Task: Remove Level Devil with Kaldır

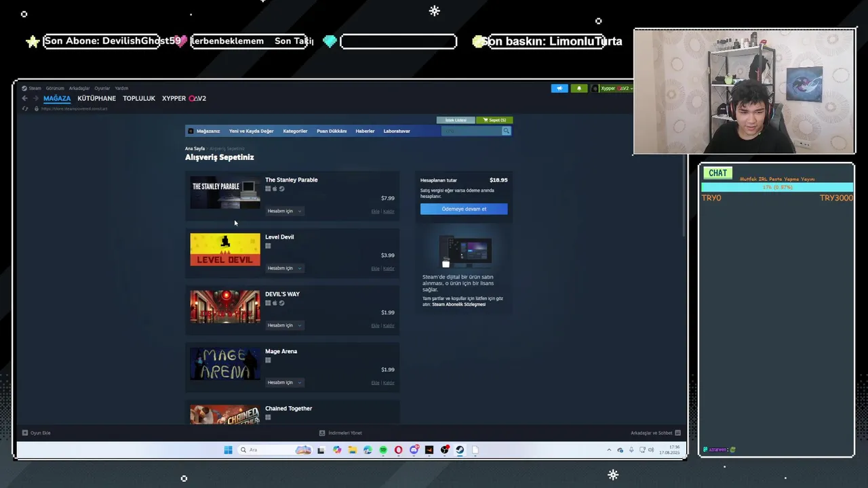Action: tap(389, 268)
